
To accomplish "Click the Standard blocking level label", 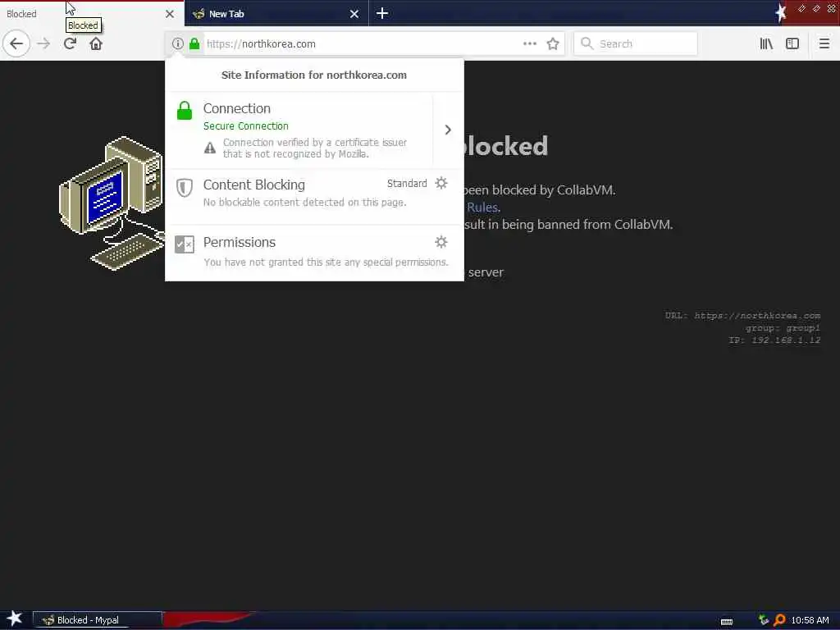I will coord(407,183).
